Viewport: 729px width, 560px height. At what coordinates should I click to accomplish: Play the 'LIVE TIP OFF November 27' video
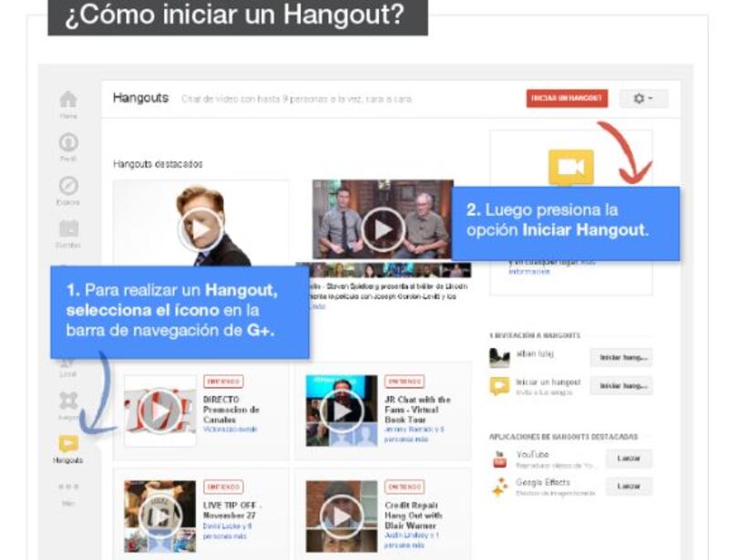click(160, 516)
